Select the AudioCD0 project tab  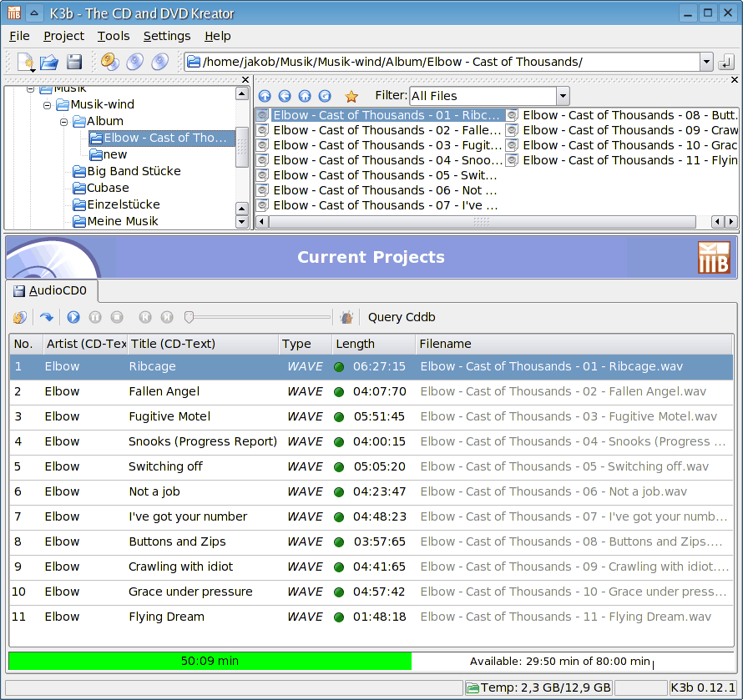51,291
